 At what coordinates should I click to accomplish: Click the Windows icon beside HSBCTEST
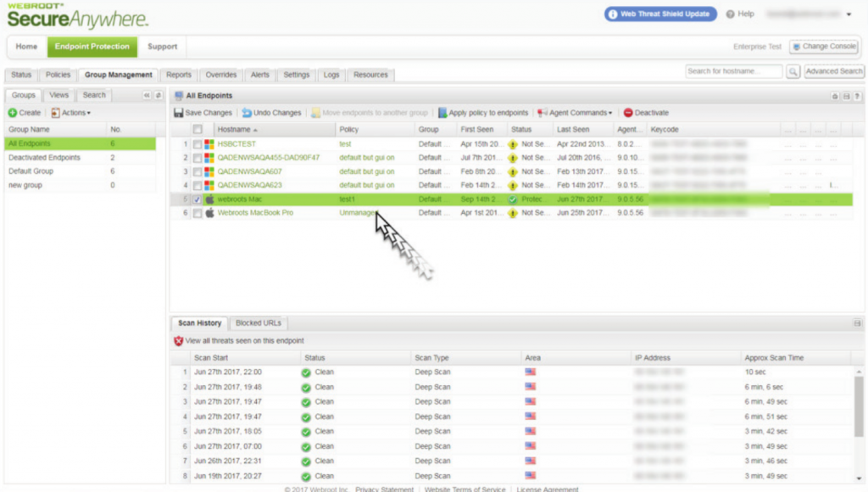point(209,144)
